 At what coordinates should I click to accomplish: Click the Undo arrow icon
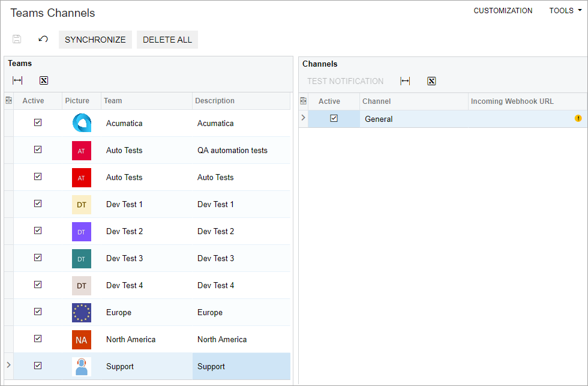43,40
